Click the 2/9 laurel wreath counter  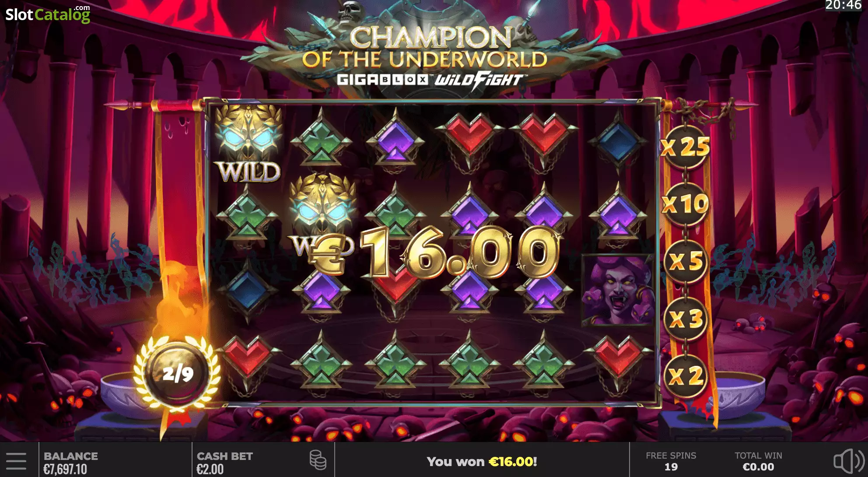[177, 374]
